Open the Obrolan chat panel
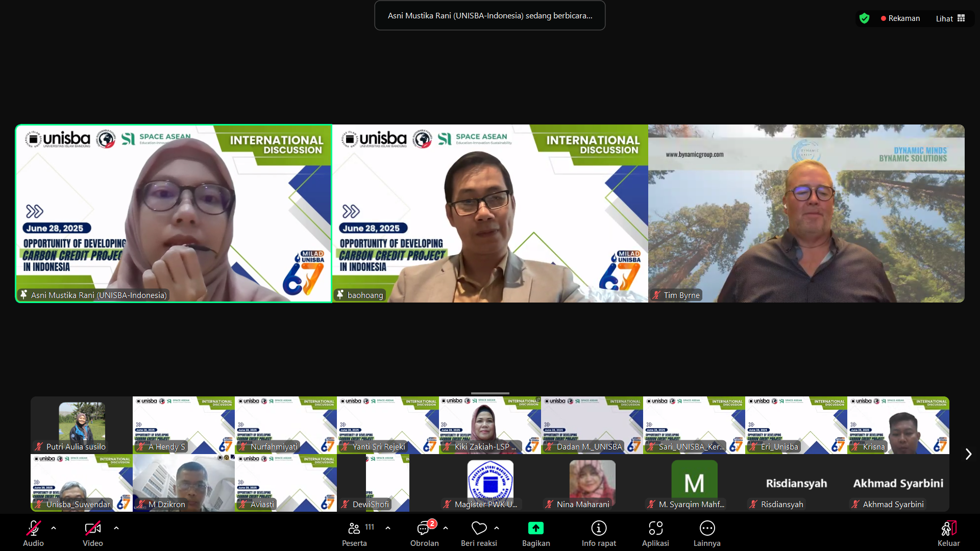 [424, 529]
